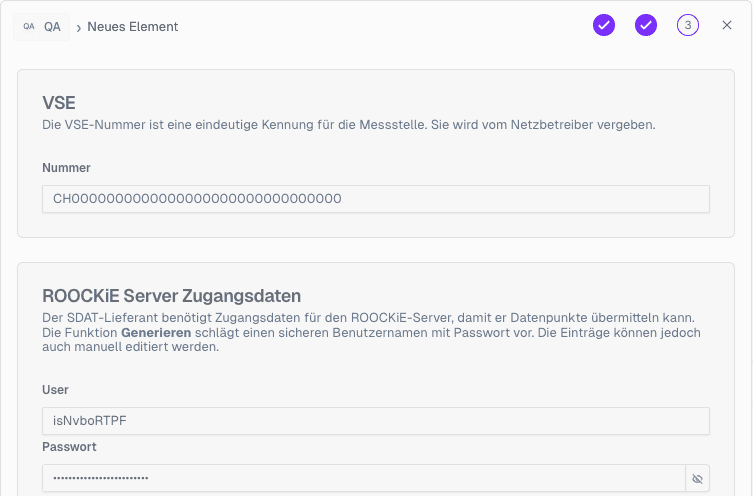
Task: Close the Neues Element dialog
Action: point(727,25)
